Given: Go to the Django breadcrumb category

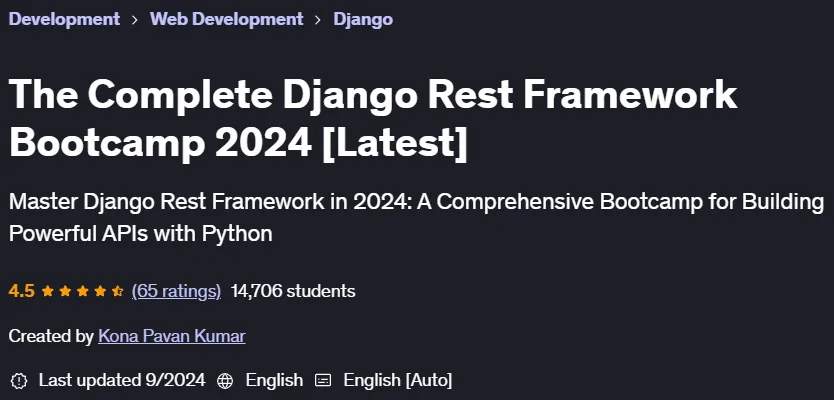Looking at the screenshot, I should (x=363, y=20).
